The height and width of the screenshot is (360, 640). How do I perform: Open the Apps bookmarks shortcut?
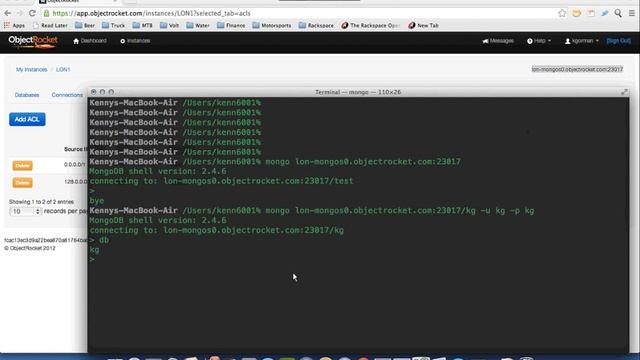[x=14, y=25]
